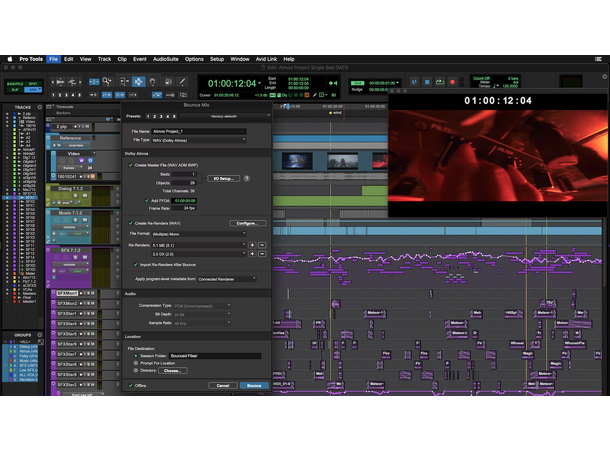Viewport: 610px width, 450px height.
Task: Open Compression Type dropdown
Action: (x=202, y=306)
